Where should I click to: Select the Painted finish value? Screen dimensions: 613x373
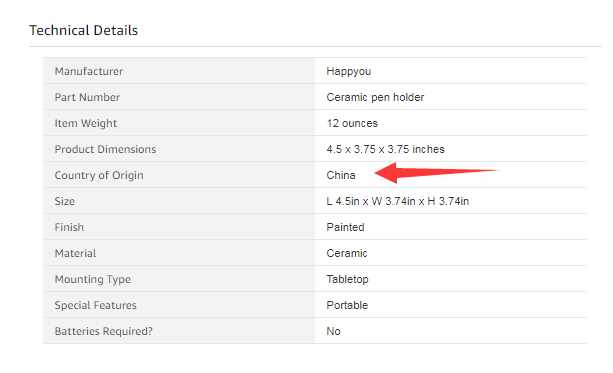345,227
